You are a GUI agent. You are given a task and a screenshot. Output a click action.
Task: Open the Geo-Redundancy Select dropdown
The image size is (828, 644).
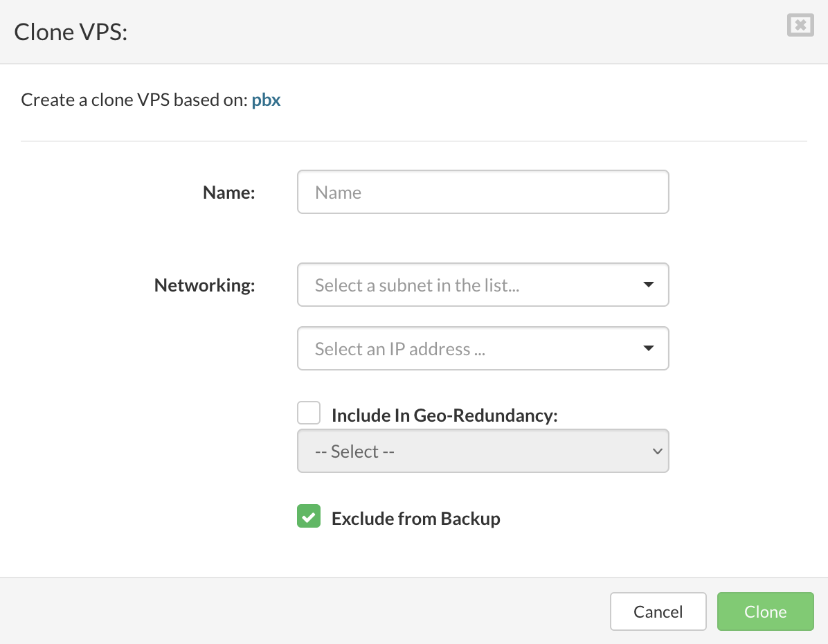coord(483,451)
